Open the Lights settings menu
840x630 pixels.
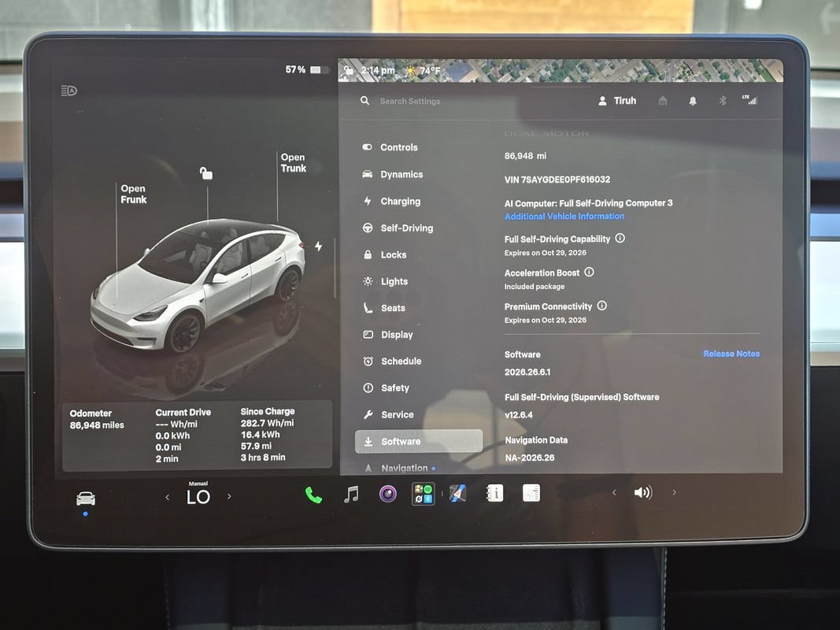click(385, 281)
